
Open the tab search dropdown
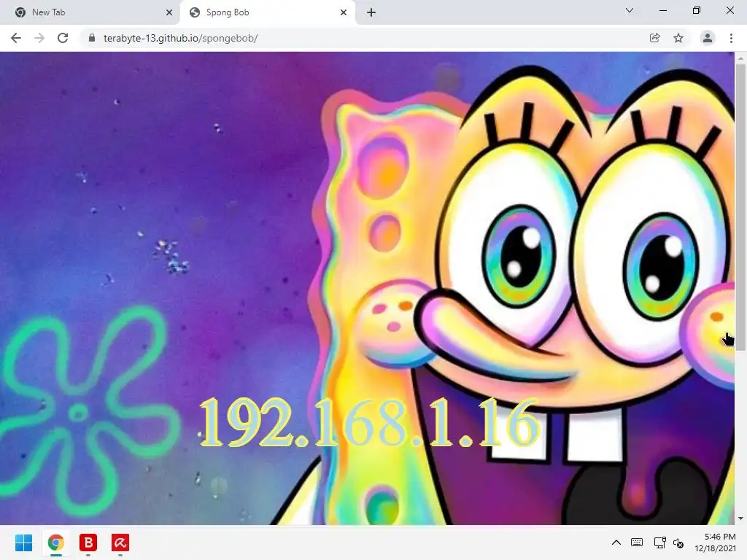[630, 10]
